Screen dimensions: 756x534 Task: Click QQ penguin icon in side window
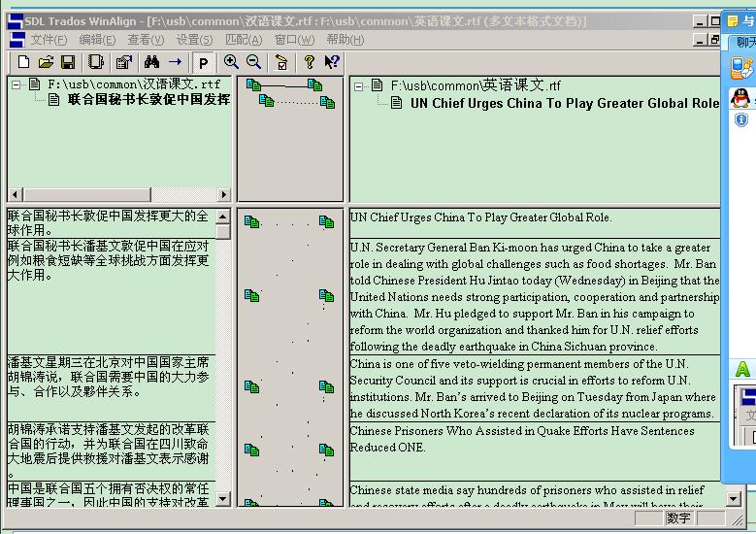pos(740,97)
